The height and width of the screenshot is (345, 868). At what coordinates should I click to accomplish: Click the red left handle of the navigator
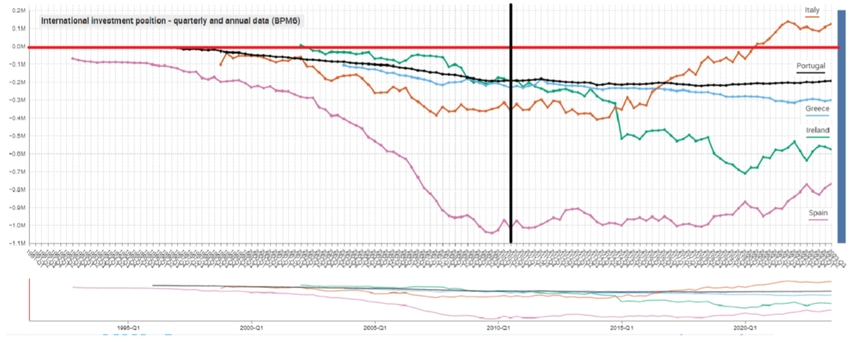coord(30,299)
